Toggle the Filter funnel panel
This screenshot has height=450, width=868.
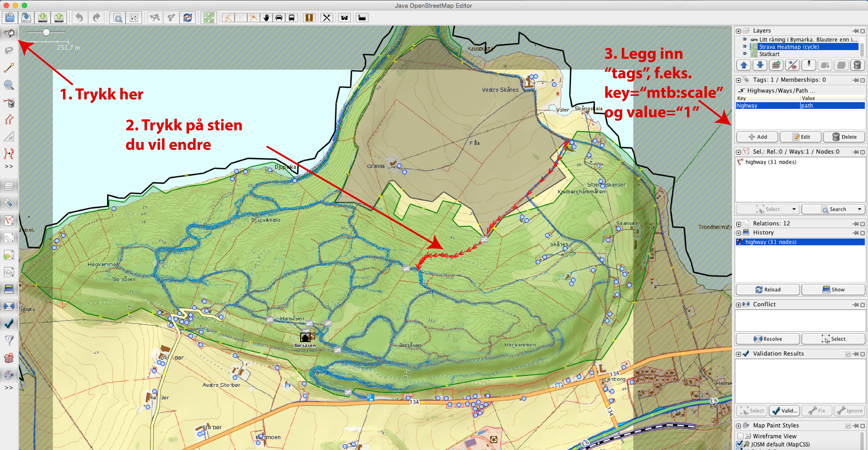(9, 340)
